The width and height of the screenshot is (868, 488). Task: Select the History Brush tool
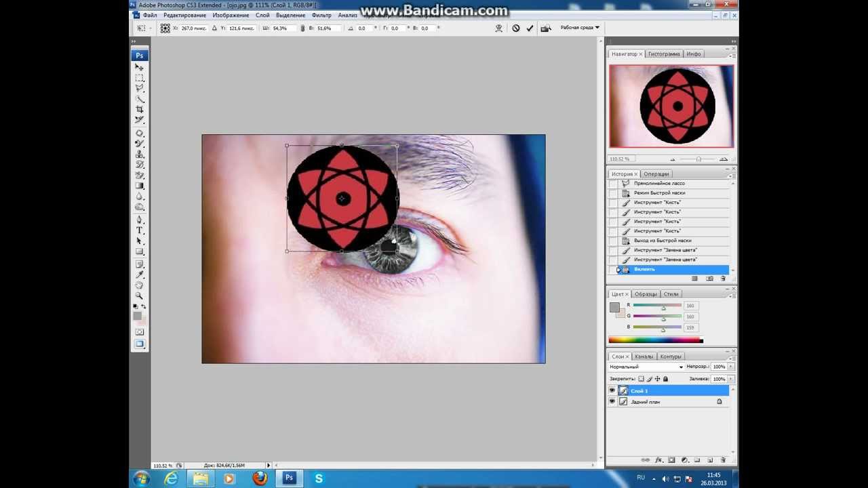140,165
